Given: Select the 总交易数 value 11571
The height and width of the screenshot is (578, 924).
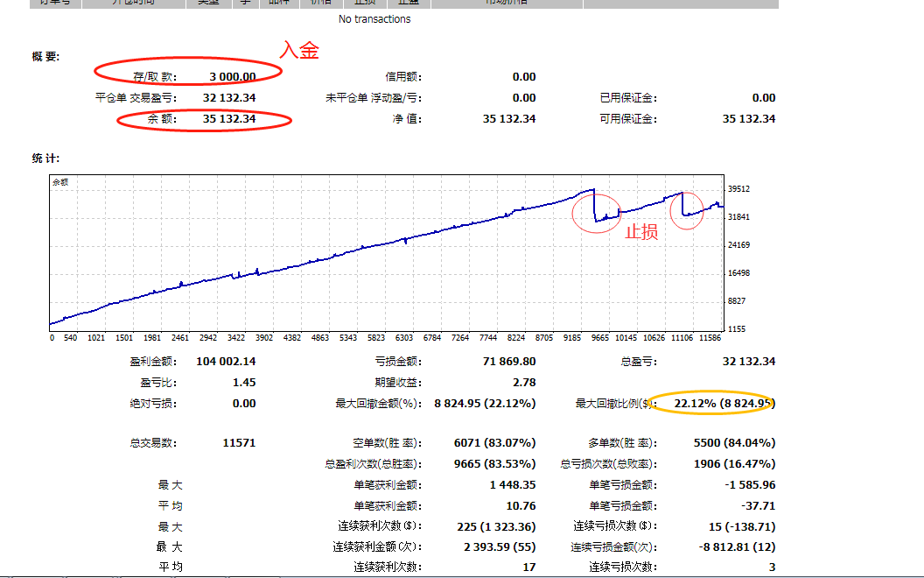Looking at the screenshot, I should (x=239, y=443).
